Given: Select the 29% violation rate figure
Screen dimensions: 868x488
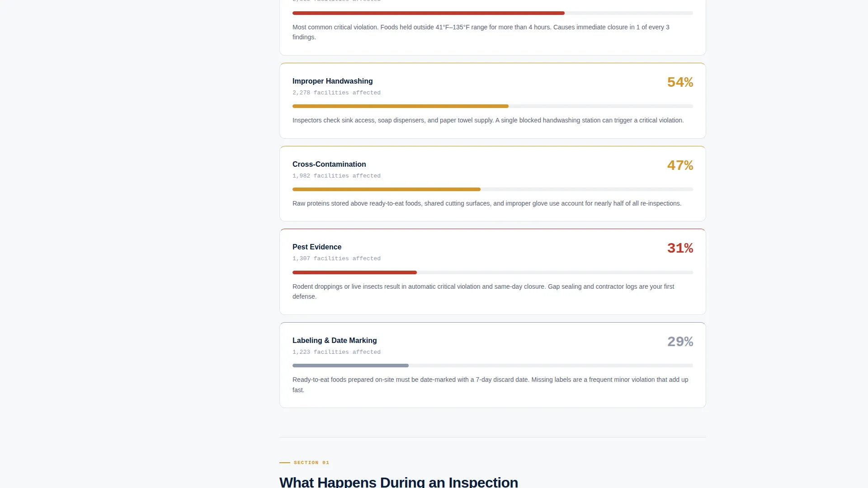Looking at the screenshot, I should point(680,342).
